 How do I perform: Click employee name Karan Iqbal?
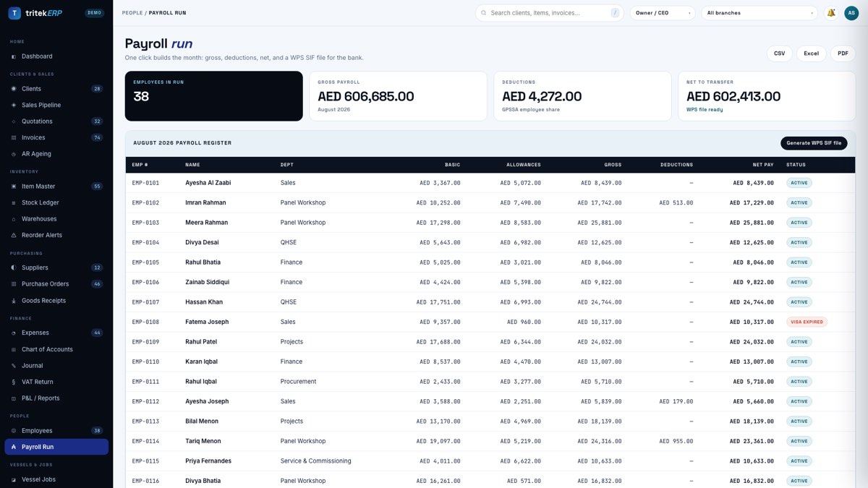pyautogui.click(x=201, y=361)
